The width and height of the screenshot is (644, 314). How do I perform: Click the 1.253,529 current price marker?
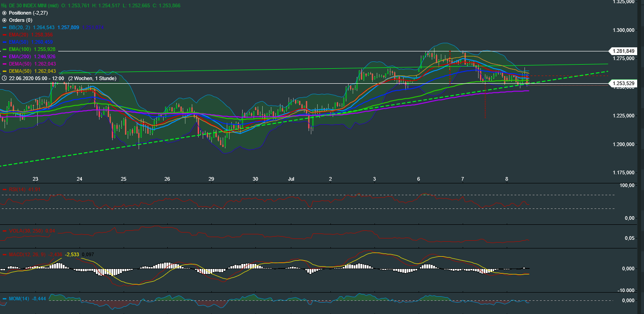click(x=622, y=83)
